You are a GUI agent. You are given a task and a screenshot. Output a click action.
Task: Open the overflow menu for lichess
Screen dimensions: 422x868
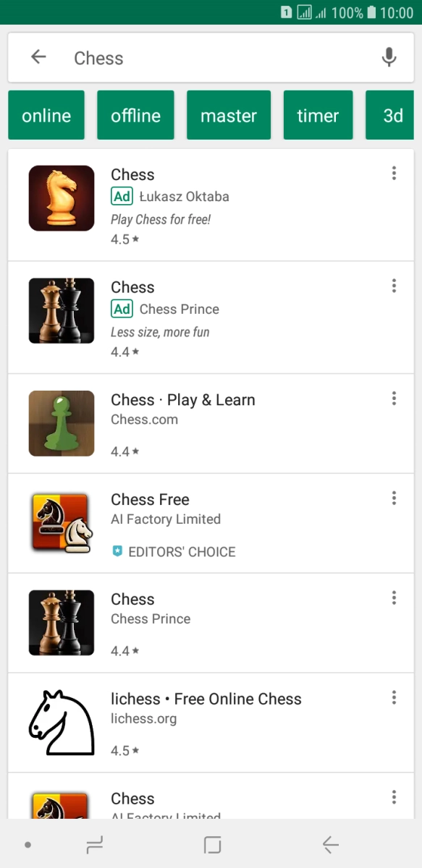pyautogui.click(x=394, y=697)
